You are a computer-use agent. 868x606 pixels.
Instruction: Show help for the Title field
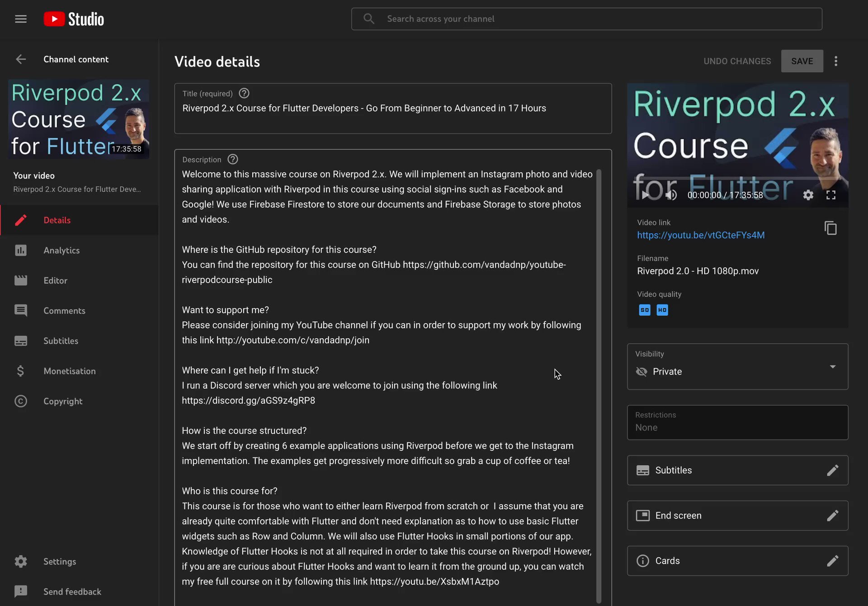244,94
